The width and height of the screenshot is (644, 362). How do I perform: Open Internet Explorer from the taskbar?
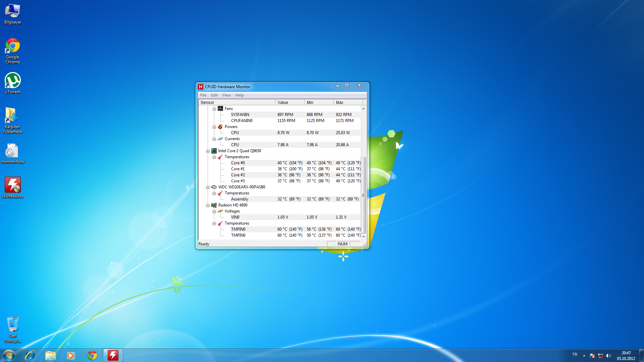(30, 355)
